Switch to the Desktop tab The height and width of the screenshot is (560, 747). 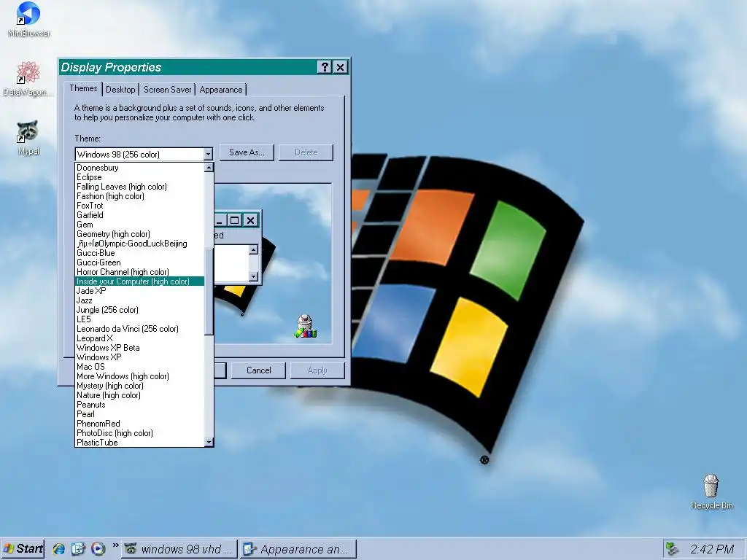[x=120, y=90]
